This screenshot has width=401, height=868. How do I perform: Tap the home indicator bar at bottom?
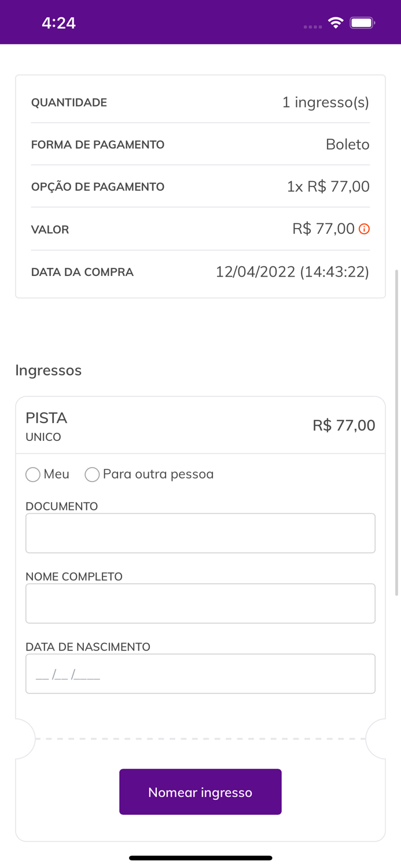200,859
